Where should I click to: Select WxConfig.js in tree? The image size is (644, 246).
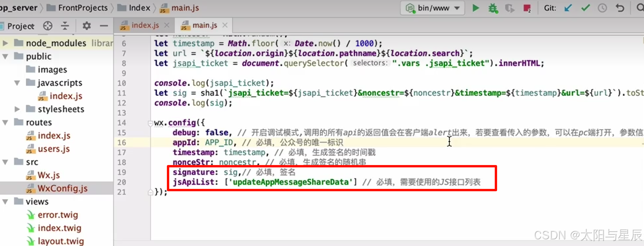(57, 189)
